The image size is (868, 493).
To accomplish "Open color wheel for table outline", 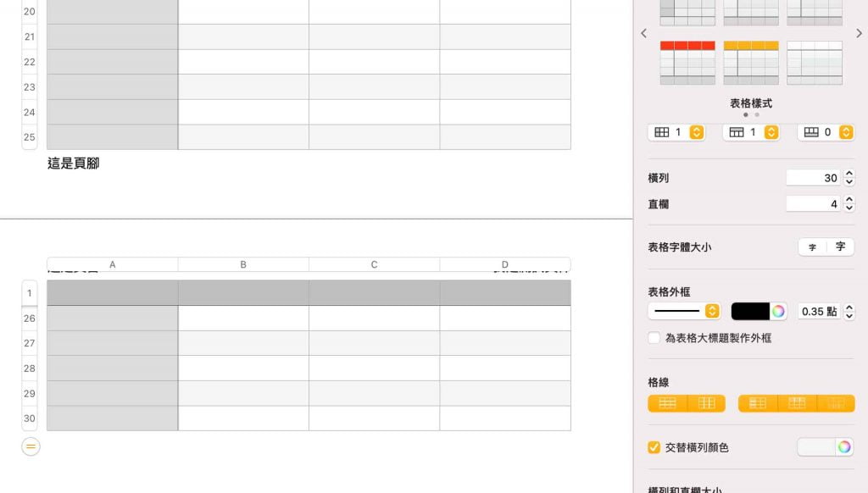I will [778, 311].
